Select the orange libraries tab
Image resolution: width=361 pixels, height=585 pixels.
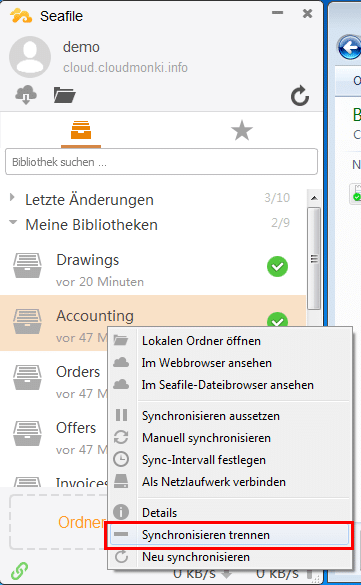[81, 131]
